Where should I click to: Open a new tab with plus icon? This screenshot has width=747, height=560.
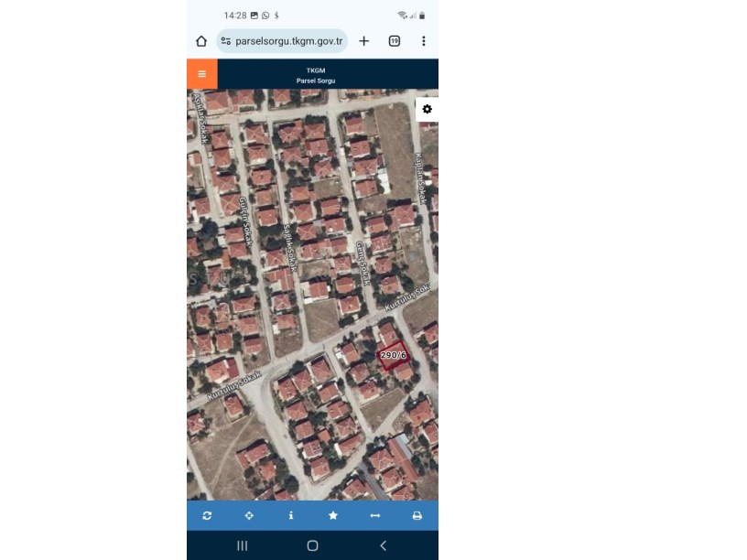click(364, 41)
